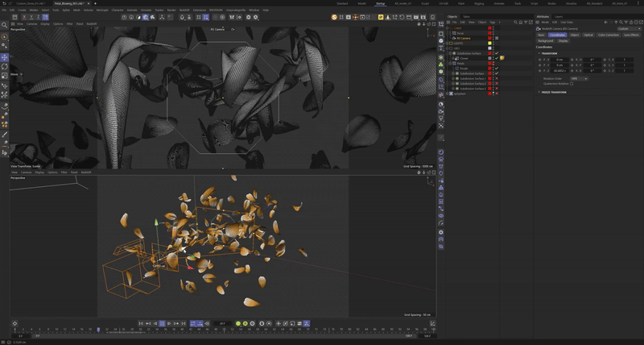Go to the start of the animation

pyautogui.click(x=141, y=323)
